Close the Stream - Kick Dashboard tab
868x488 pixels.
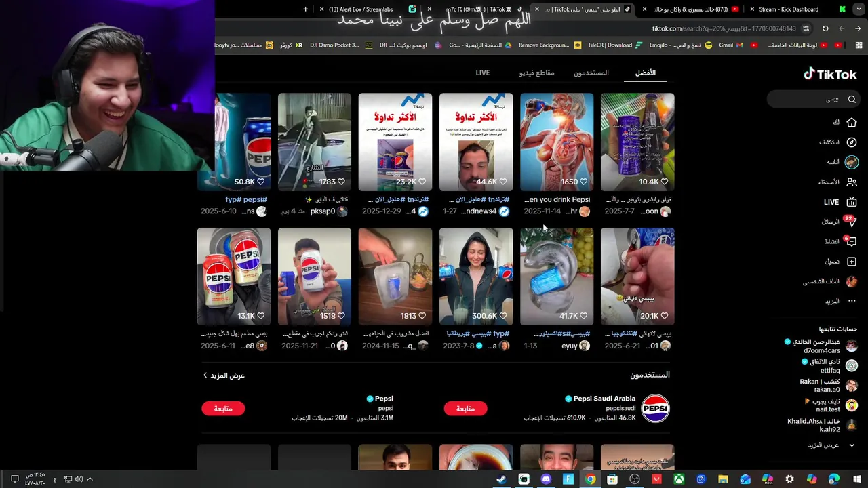752,9
